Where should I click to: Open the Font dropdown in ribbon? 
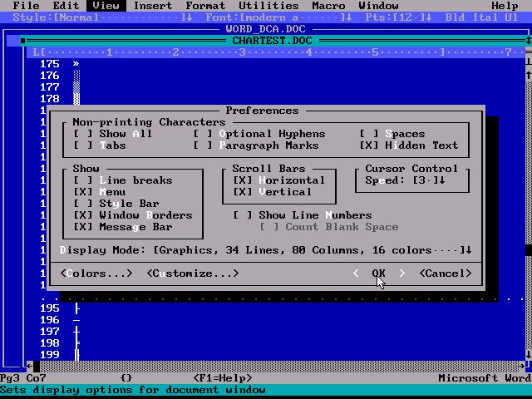tap(346, 17)
